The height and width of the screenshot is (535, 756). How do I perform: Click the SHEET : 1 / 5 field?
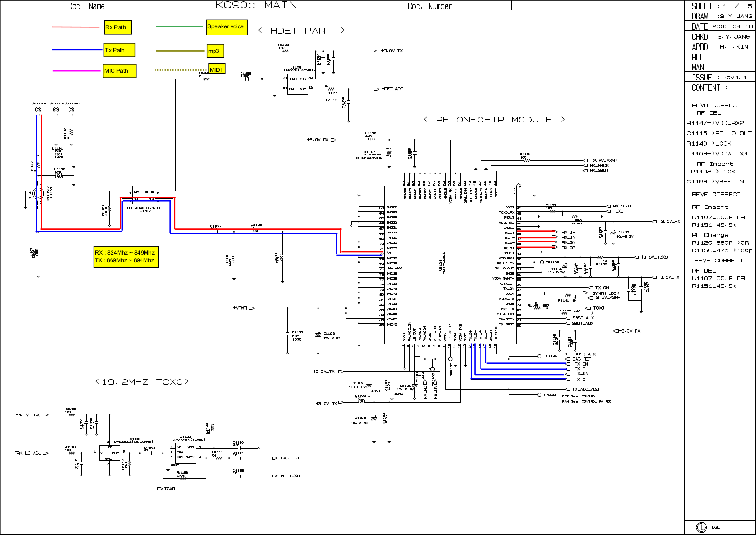point(720,6)
